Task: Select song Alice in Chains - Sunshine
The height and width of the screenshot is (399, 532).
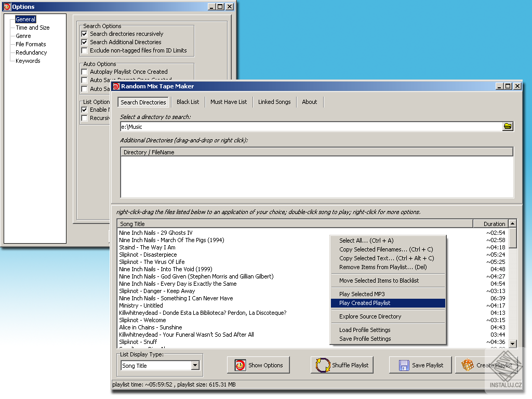Action: [151, 327]
